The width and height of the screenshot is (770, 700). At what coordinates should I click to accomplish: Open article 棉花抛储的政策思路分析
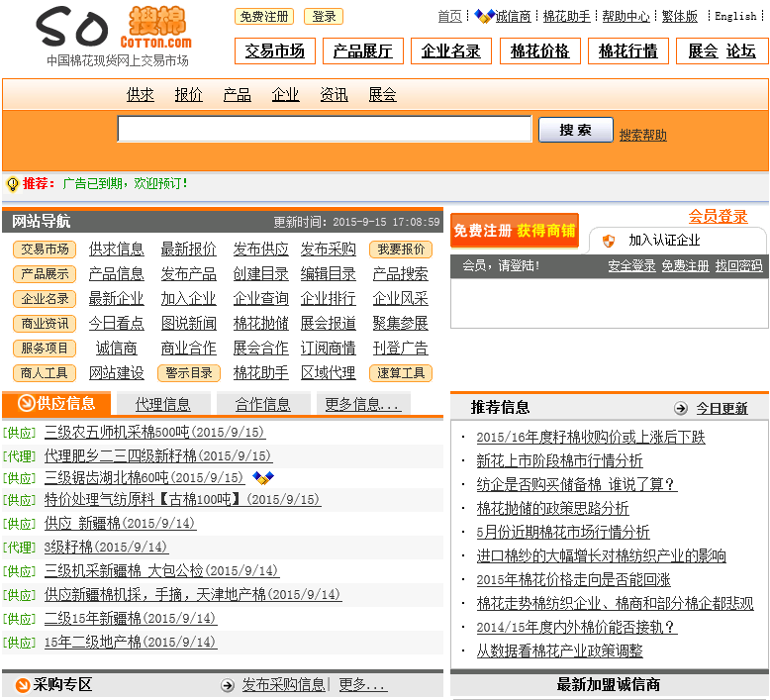552,508
